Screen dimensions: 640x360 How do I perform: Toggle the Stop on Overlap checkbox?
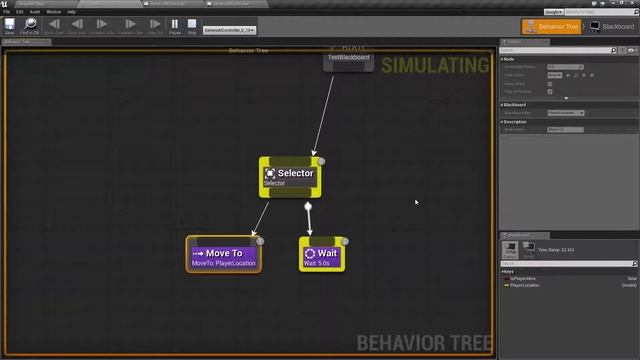550,92
